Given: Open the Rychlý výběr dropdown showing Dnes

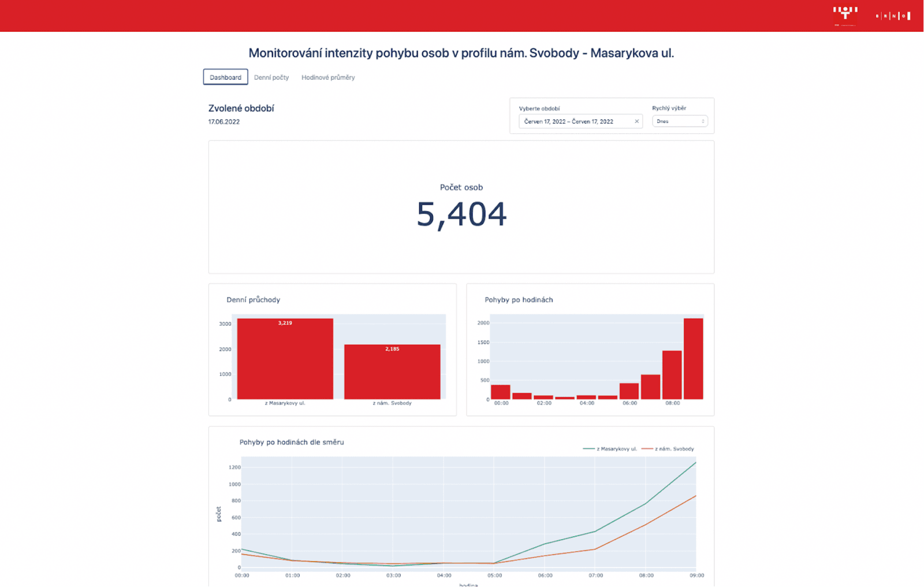Looking at the screenshot, I should click(680, 121).
